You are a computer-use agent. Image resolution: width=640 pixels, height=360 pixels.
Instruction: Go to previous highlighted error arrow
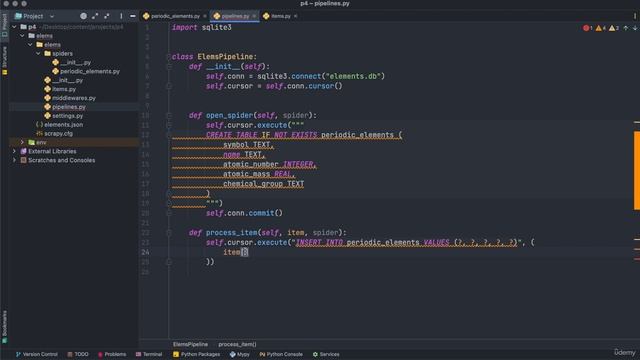point(626,28)
